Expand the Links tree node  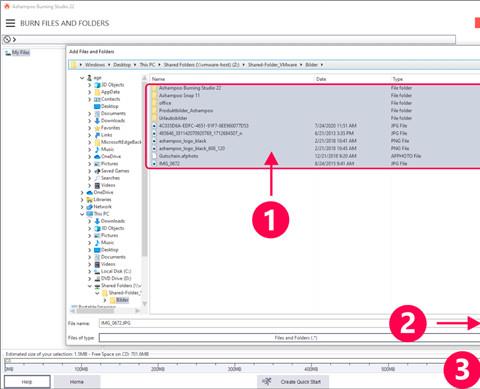point(89,135)
